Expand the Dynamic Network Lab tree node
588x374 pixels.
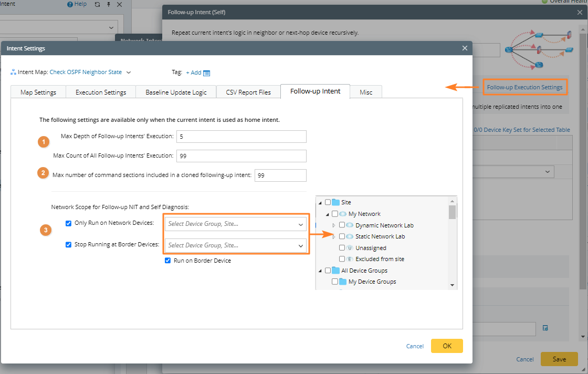(334, 225)
